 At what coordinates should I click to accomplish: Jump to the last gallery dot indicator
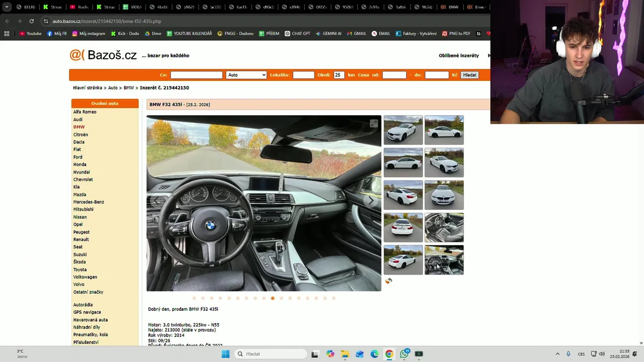(334, 298)
